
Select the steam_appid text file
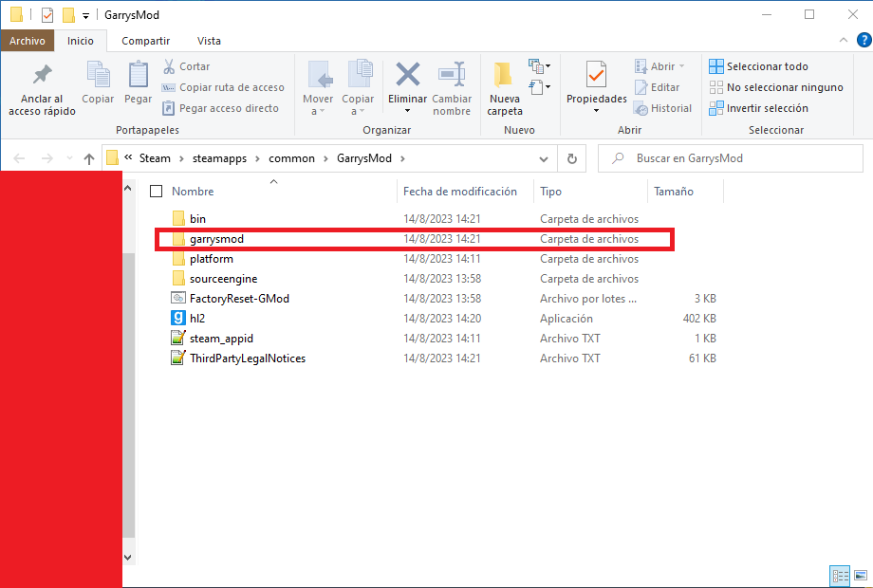click(x=221, y=339)
